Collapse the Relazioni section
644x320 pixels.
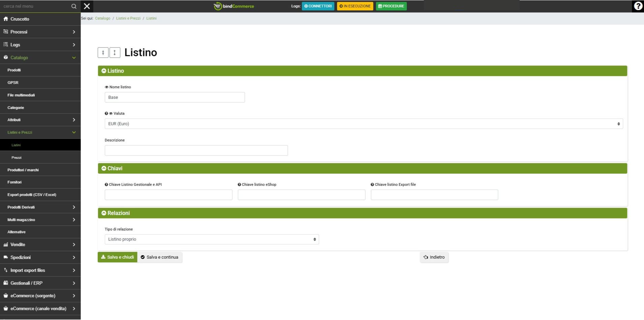(104, 213)
